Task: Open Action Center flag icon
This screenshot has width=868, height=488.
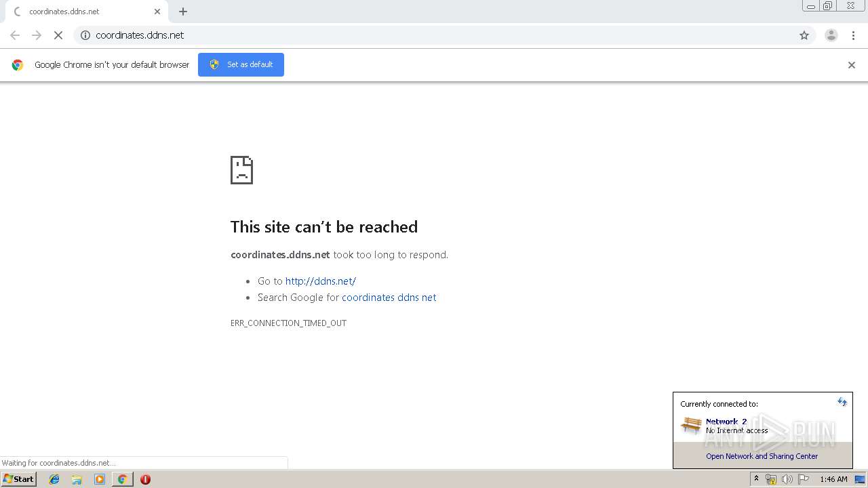Action: coord(804,479)
